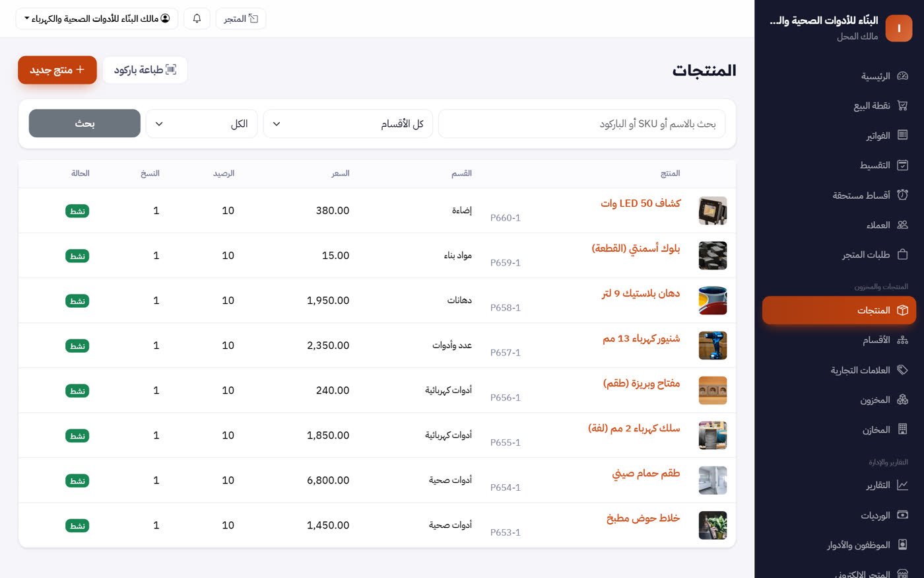The width and height of the screenshot is (924, 578).
Task: Open product link بلوك أسمنتي (القطعة)
Action: 636,248
